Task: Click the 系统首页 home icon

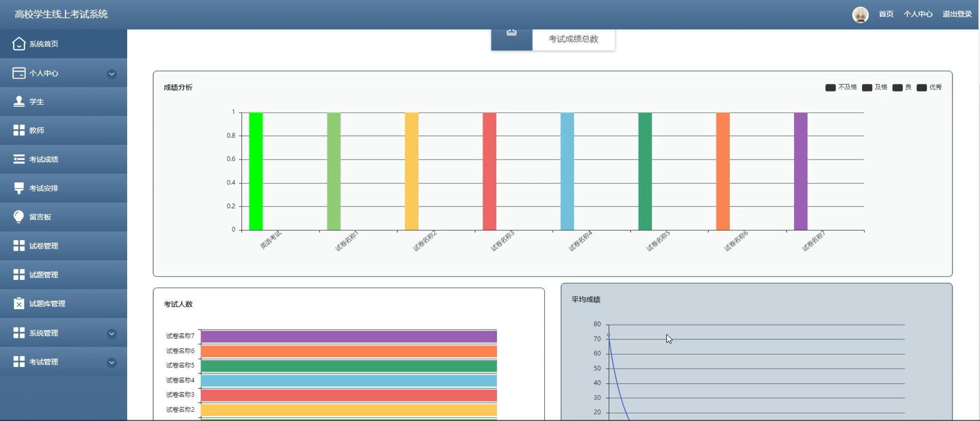Action: point(19,44)
